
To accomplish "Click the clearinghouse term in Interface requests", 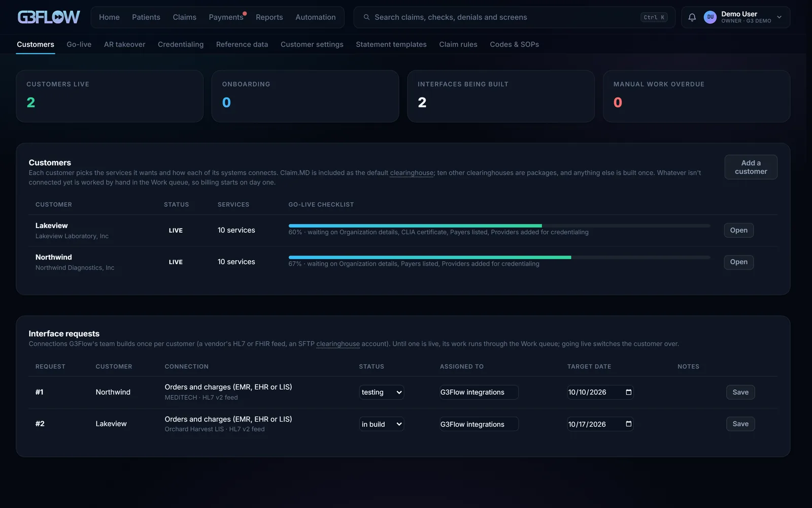I will (x=338, y=344).
